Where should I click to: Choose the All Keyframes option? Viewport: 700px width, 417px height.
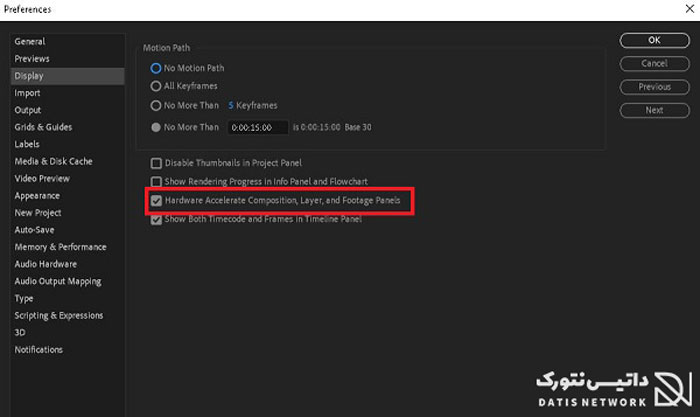[155, 86]
